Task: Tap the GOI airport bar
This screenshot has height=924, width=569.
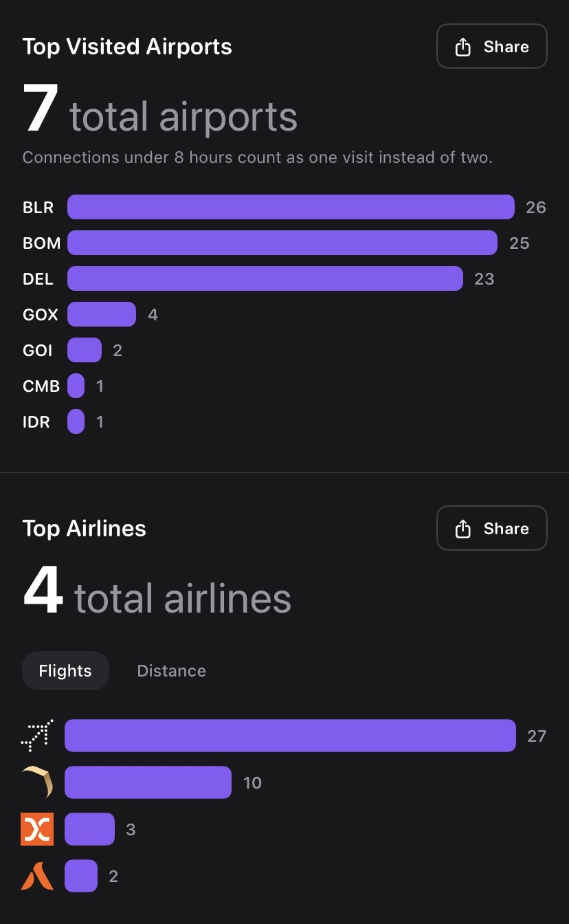Action: [x=84, y=350]
